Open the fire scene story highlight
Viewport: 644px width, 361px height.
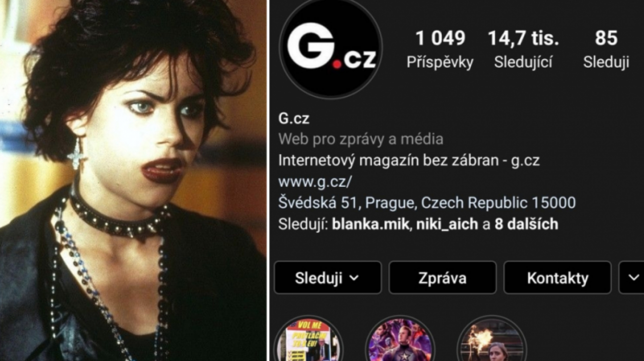tap(492, 339)
